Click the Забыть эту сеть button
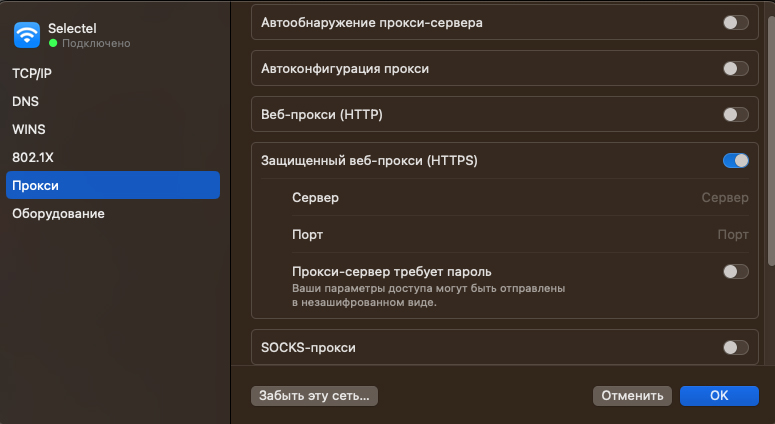Screen dimensions: 775x424 (314, 396)
